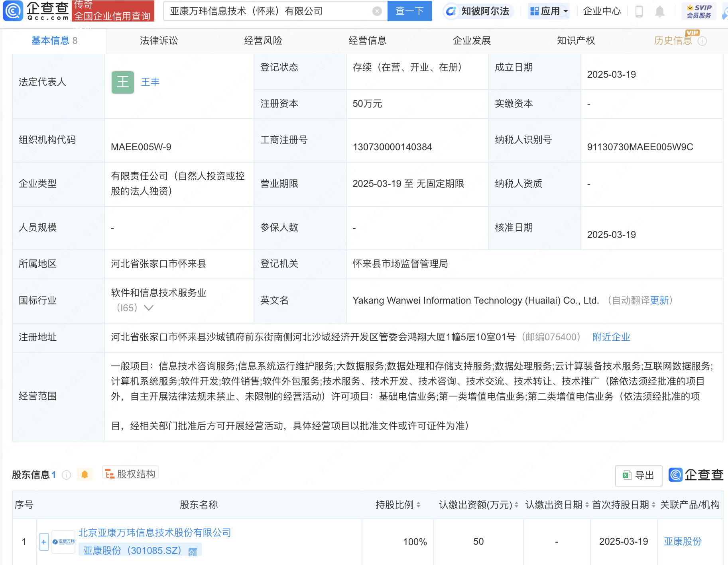Image resolution: width=728 pixels, height=565 pixels.
Task: Click registration number 130730000140384
Action: [392, 147]
